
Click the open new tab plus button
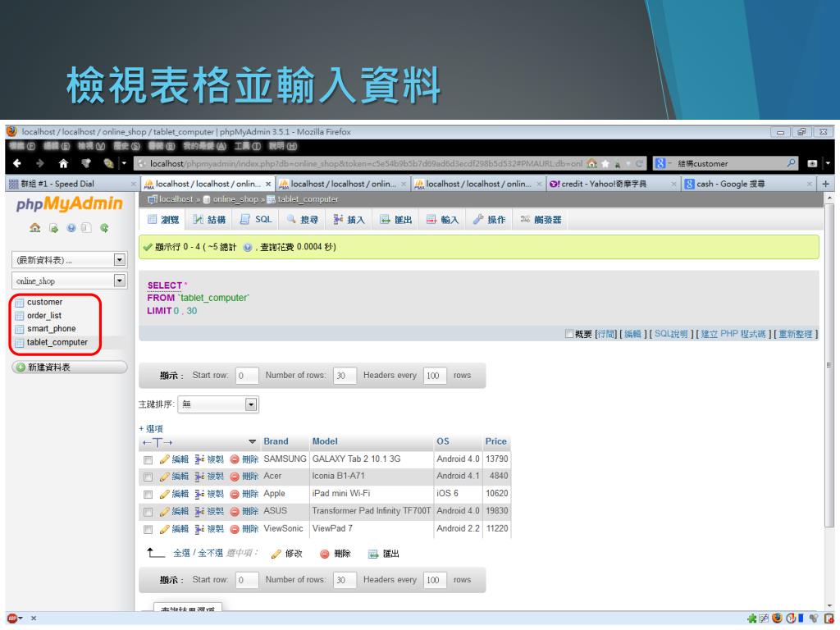click(825, 184)
